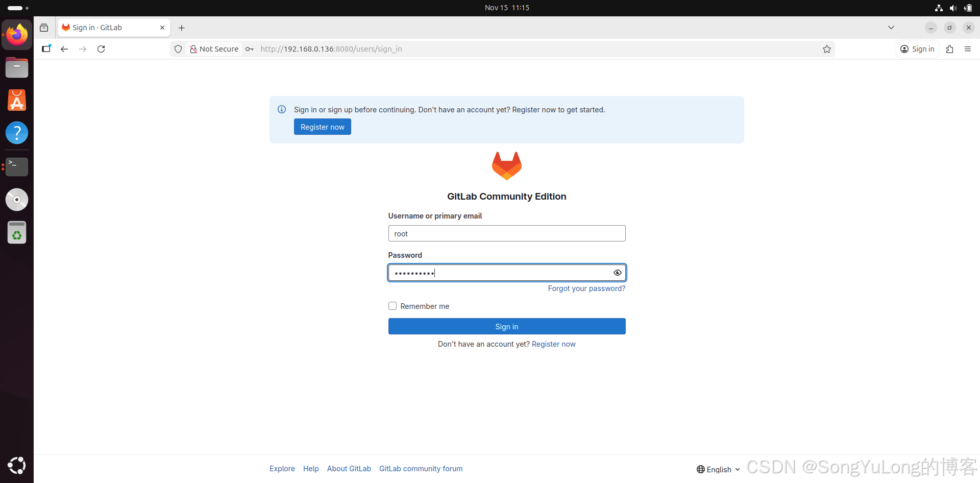Open the Firefox extensions icon
Screen dimensions: 980x483
tap(949, 49)
